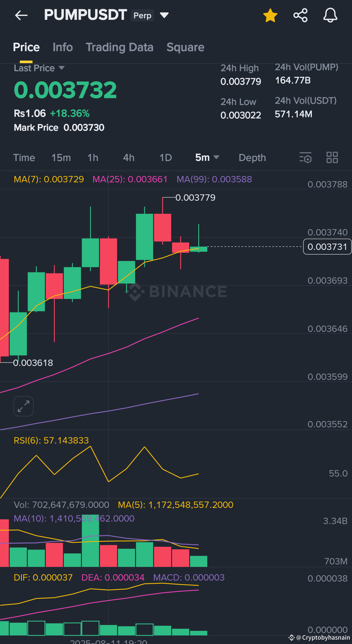The height and width of the screenshot is (644, 352).
Task: Tap the back arrow icon
Action: (21, 15)
